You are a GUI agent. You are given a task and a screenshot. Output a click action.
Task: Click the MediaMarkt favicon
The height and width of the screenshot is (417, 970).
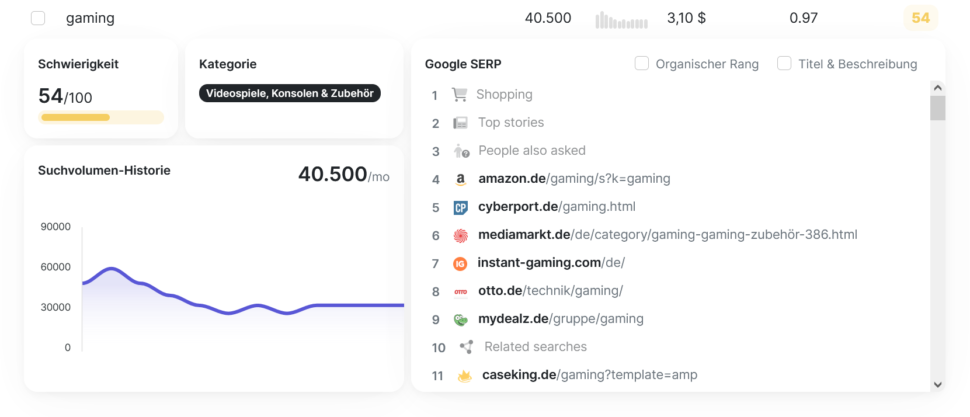coord(460,235)
